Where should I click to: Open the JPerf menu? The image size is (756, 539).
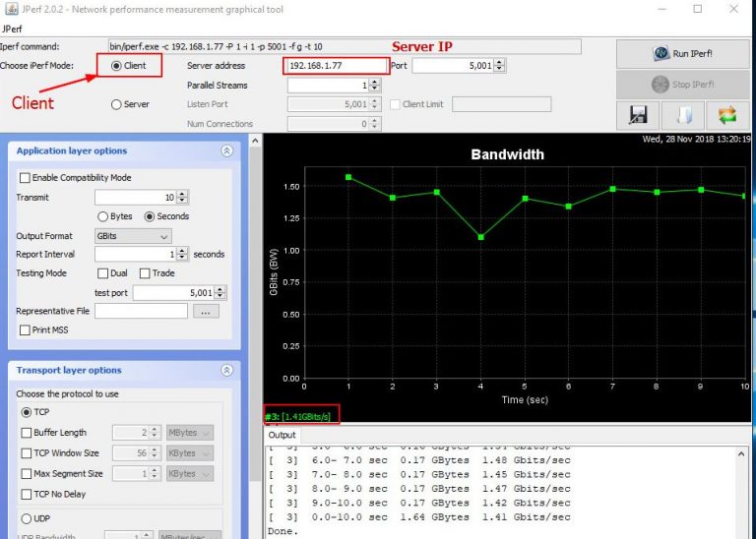[12, 29]
